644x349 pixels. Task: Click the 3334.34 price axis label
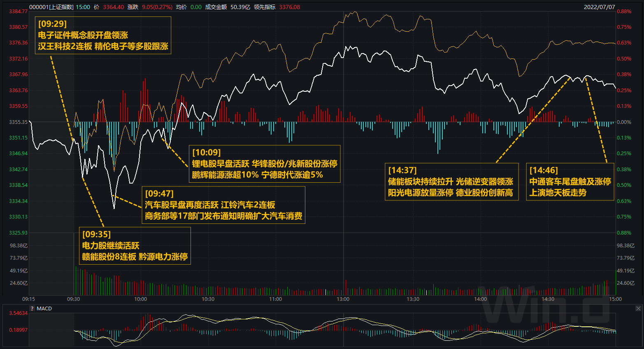pos(19,201)
